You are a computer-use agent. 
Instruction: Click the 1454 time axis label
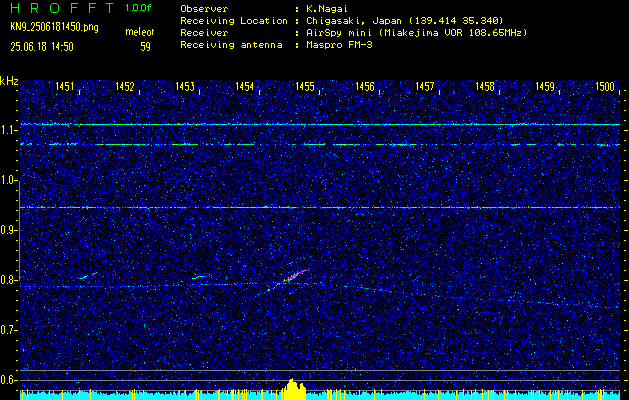245,86
